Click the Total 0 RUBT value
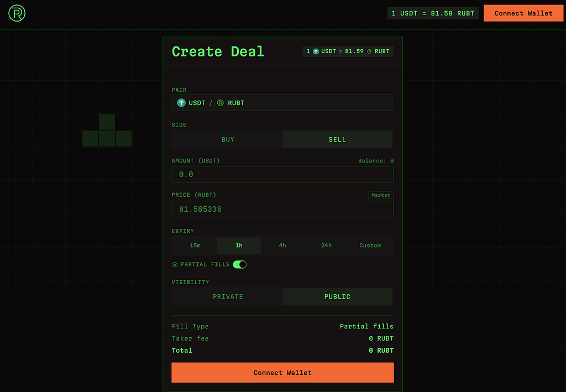The image size is (566, 392). pyautogui.click(x=381, y=351)
